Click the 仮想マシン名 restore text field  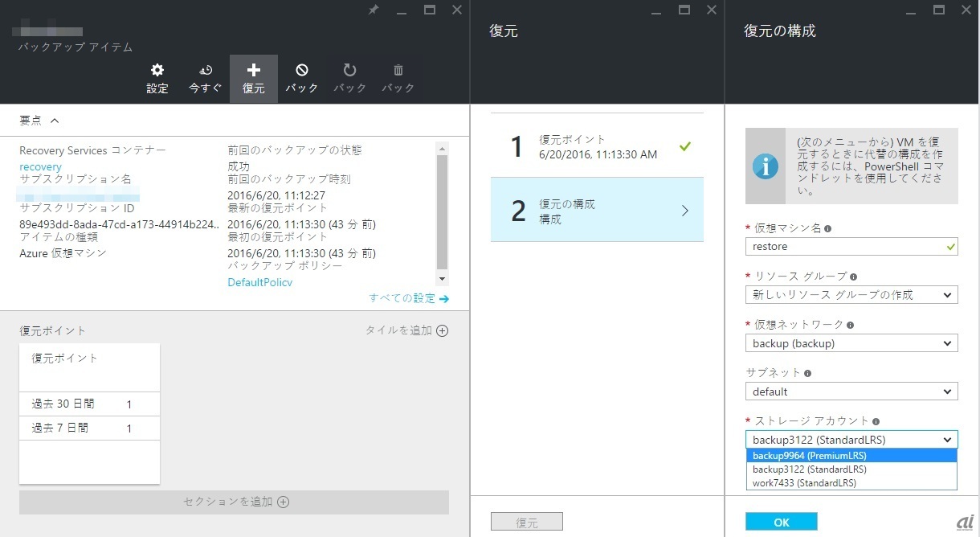tap(843, 247)
